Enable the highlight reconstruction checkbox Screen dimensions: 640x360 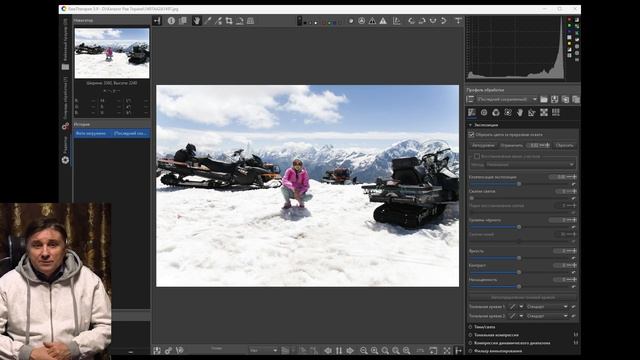tap(477, 156)
